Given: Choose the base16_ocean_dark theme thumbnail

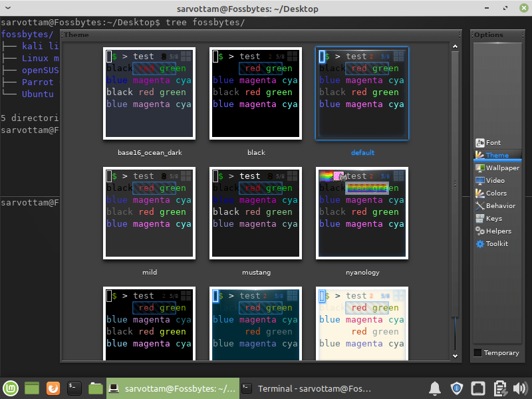Looking at the screenshot, I should (150, 93).
